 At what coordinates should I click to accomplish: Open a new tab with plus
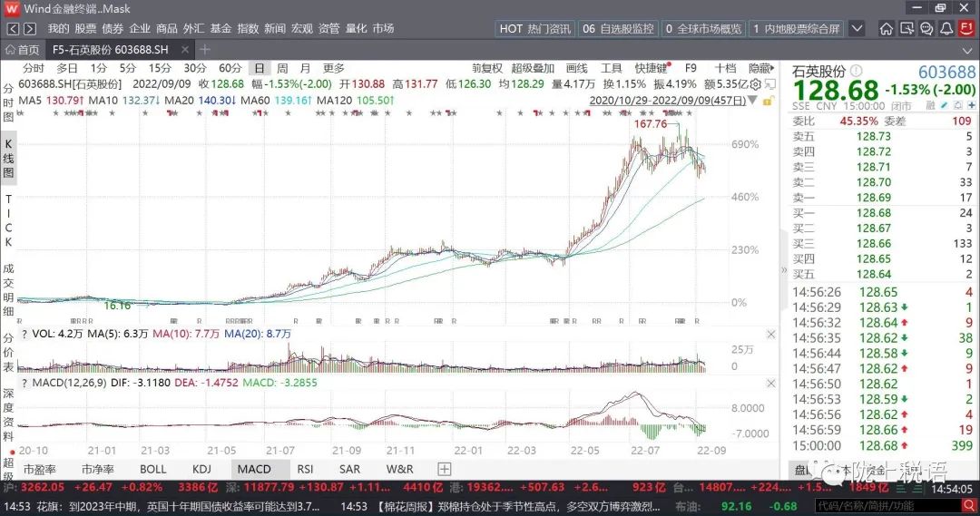pyautogui.click(x=204, y=49)
